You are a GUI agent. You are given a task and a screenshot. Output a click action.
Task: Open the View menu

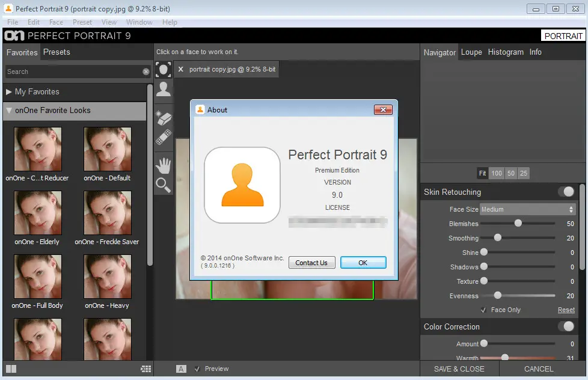point(109,22)
